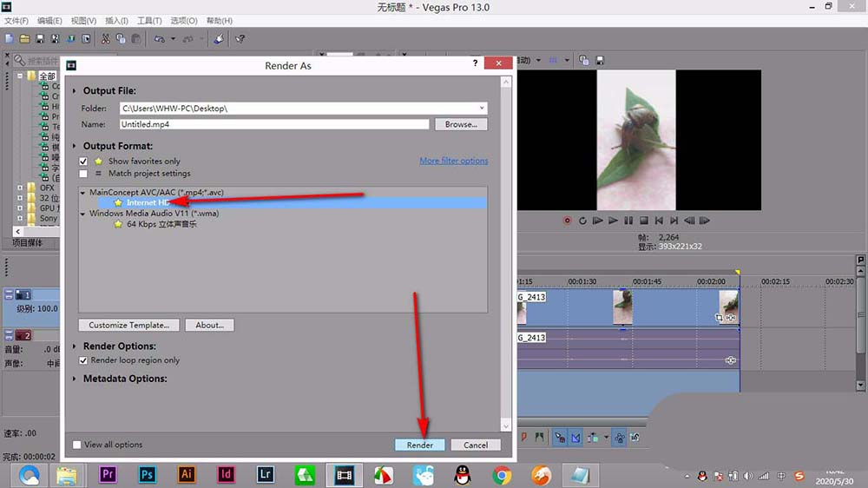Open the More filter options link

tap(453, 161)
